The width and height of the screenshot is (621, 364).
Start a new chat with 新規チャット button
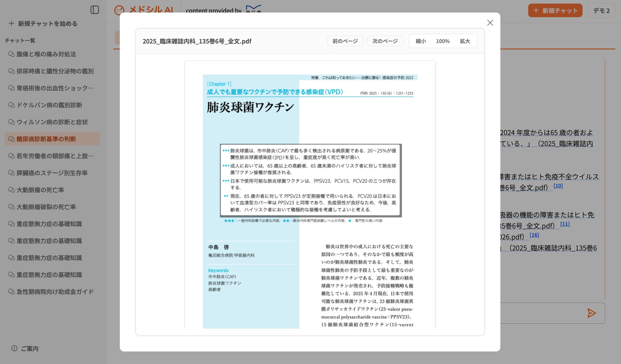click(555, 10)
